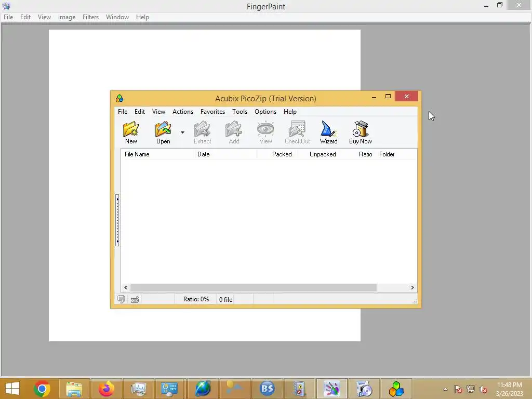Open the weather-style taskbar icon
Image resolution: width=532 pixels, height=399 pixels.
point(235,389)
